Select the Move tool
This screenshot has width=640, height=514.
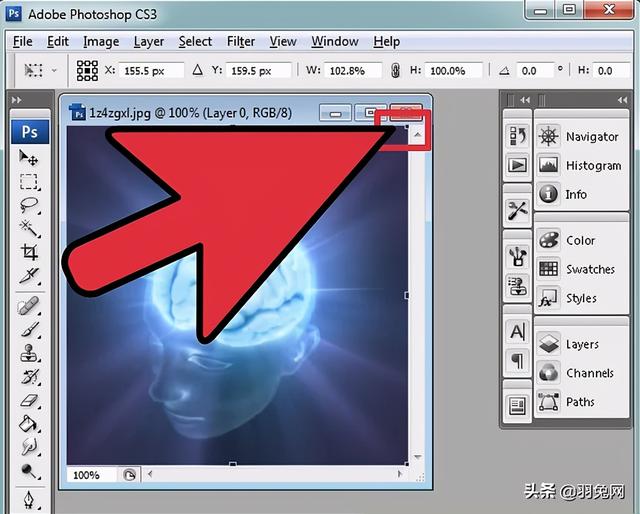point(29,158)
